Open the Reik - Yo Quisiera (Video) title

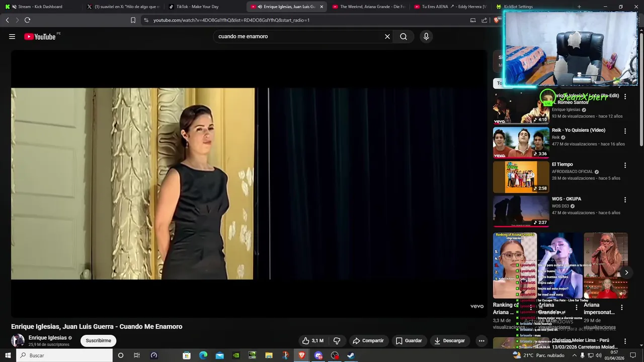[x=579, y=130]
